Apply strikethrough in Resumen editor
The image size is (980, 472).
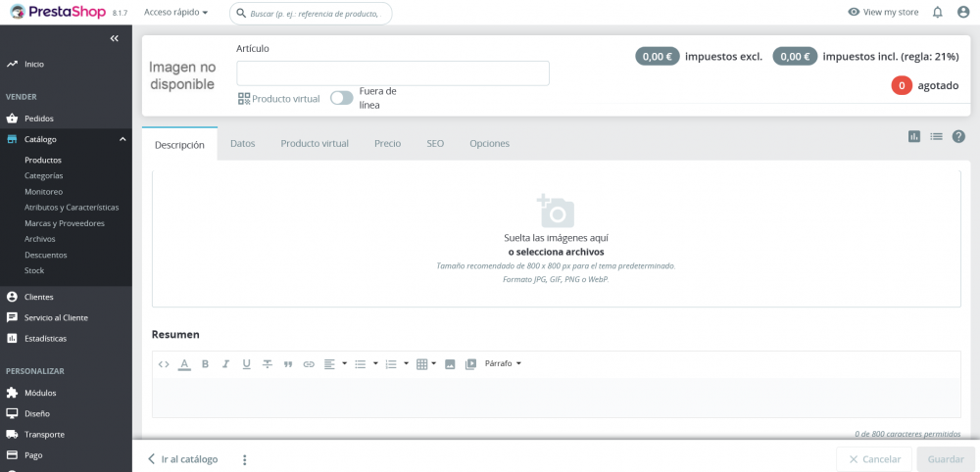[x=267, y=364]
